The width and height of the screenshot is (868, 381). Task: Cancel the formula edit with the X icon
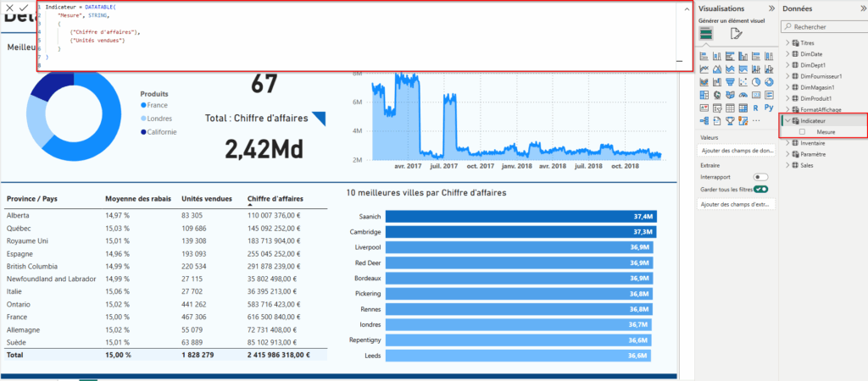click(9, 8)
